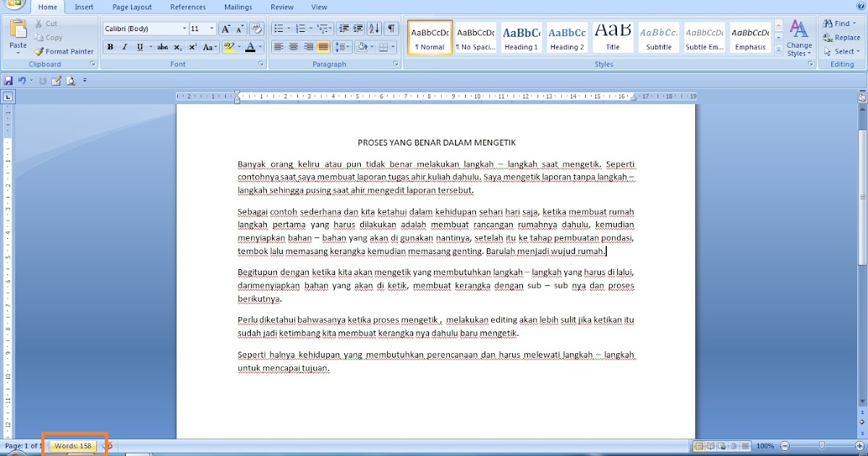
Task: Switch to Web Layout view
Action: click(x=723, y=446)
